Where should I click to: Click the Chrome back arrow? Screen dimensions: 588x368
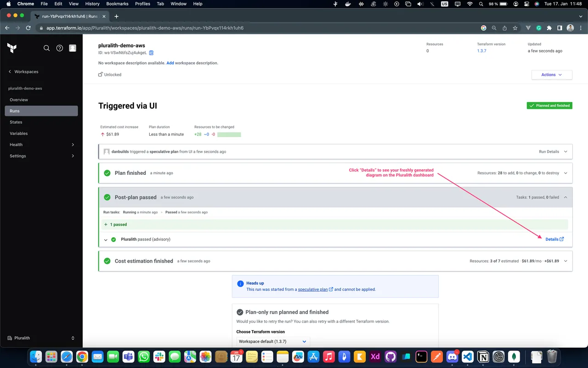(7, 28)
